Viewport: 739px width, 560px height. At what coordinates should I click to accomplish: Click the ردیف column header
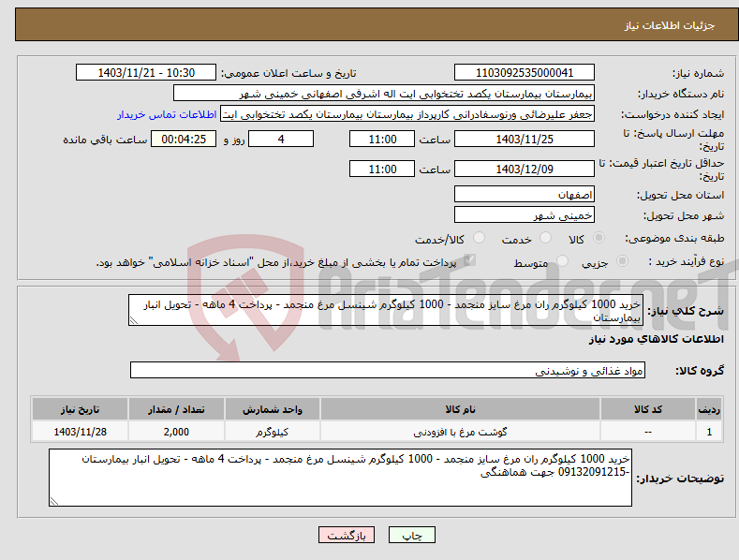[709, 409]
